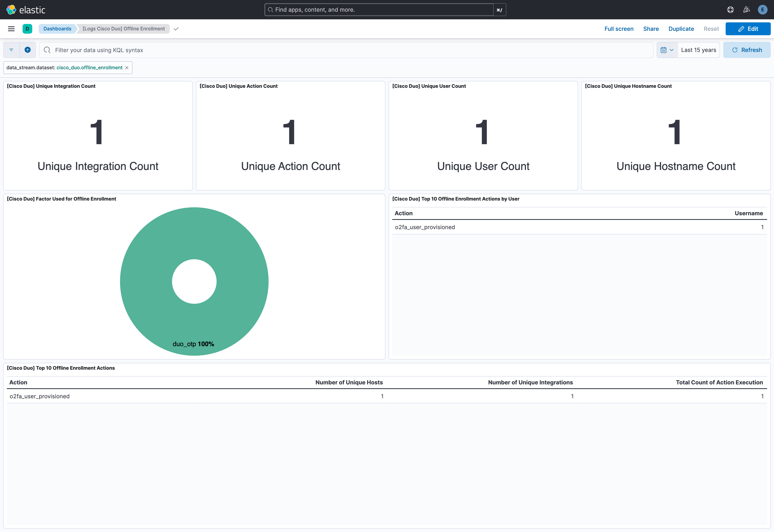Add a new filter using the plus icon
Viewport: 774px width, 532px height.
coord(28,50)
